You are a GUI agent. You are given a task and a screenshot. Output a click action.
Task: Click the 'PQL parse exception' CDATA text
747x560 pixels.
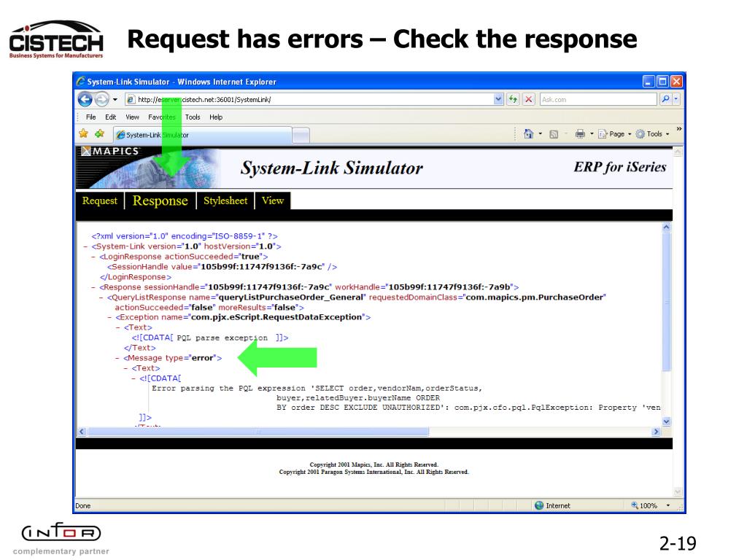click(x=222, y=338)
